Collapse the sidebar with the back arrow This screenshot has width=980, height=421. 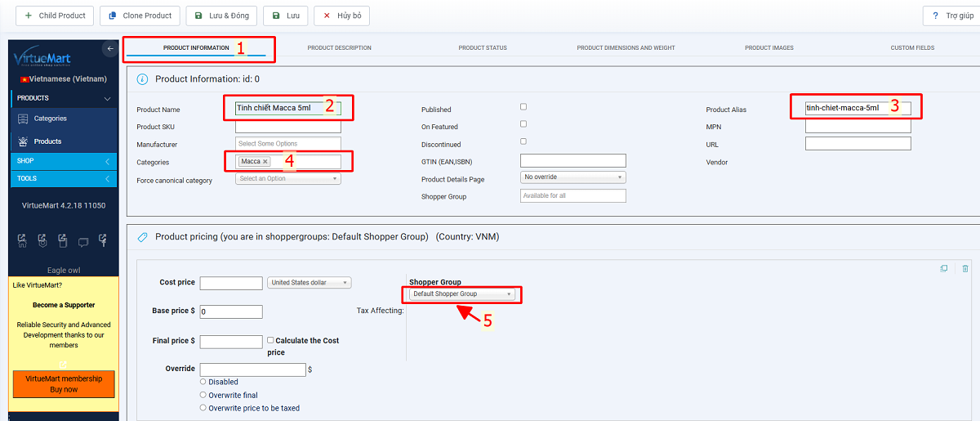point(110,50)
